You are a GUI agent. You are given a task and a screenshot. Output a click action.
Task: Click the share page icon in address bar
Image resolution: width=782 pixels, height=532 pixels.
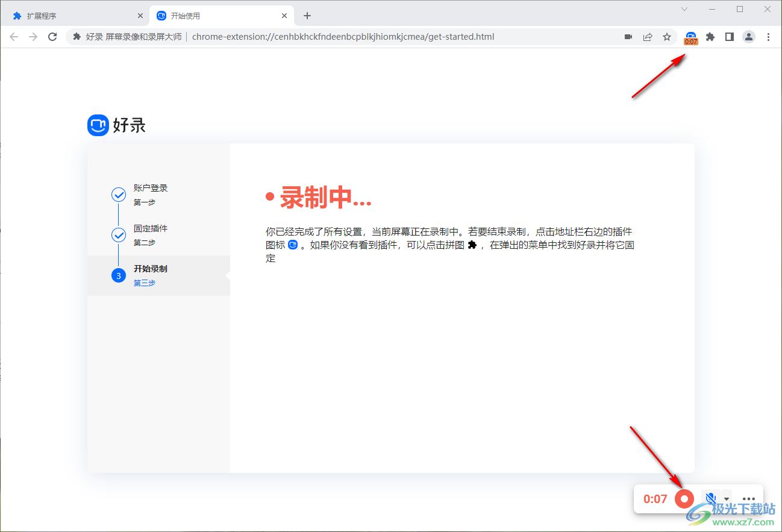point(648,37)
